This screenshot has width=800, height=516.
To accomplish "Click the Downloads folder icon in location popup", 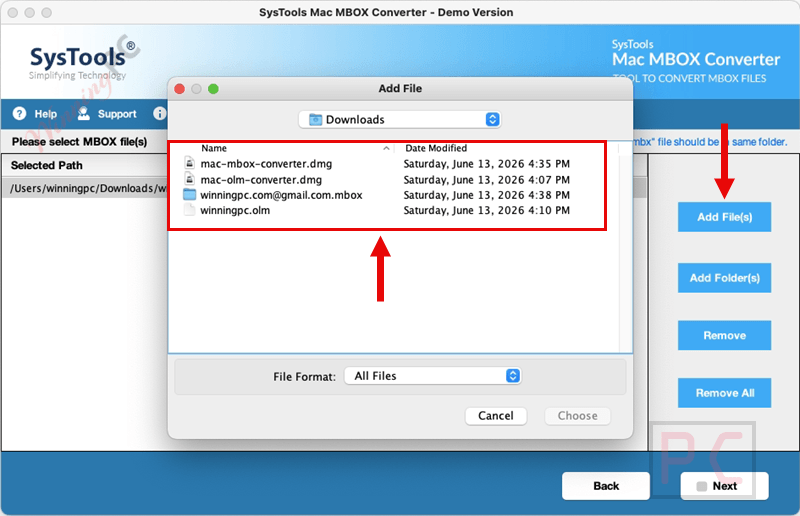I will (x=316, y=119).
